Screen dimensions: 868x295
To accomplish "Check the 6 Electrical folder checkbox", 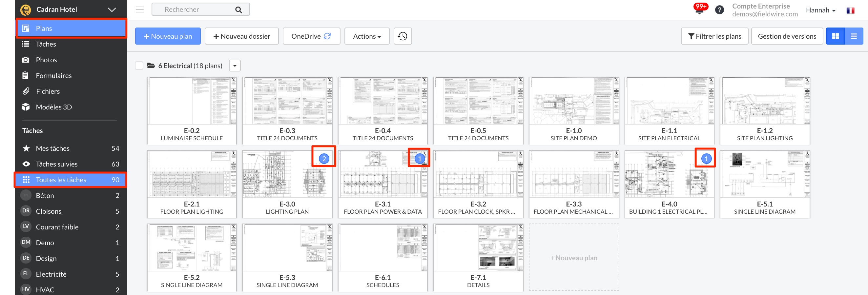I will click(139, 65).
